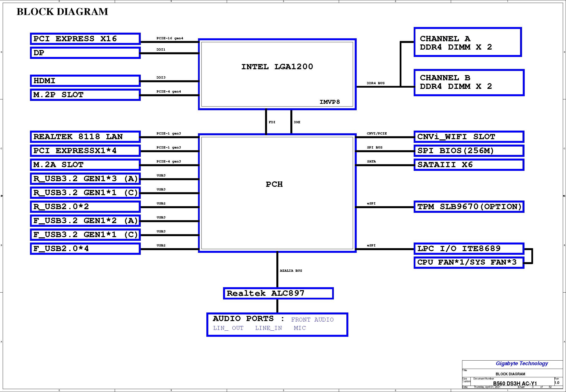This screenshot has height=392, width=566.
Task: Click the PCI EXPRESSX1*4 block
Action: click(x=85, y=151)
